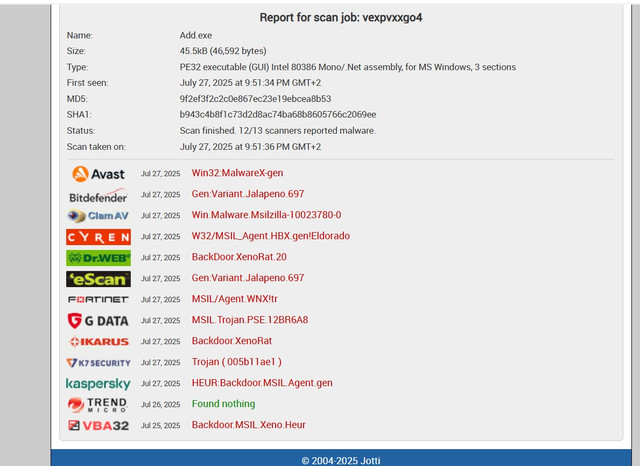Viewport: 640px width, 466px height.
Task: Click the K7 Security scanner logo
Action: 98,363
